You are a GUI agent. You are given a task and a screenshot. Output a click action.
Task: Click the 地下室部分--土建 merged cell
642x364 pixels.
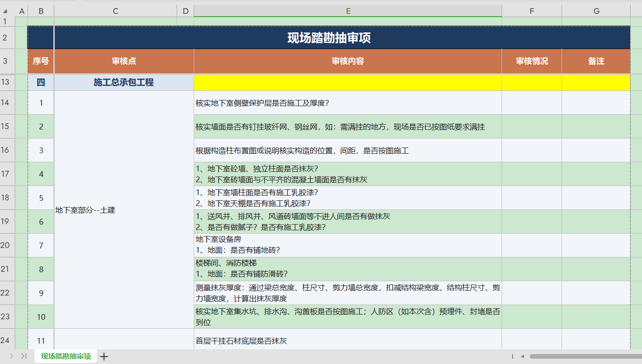[x=124, y=210]
